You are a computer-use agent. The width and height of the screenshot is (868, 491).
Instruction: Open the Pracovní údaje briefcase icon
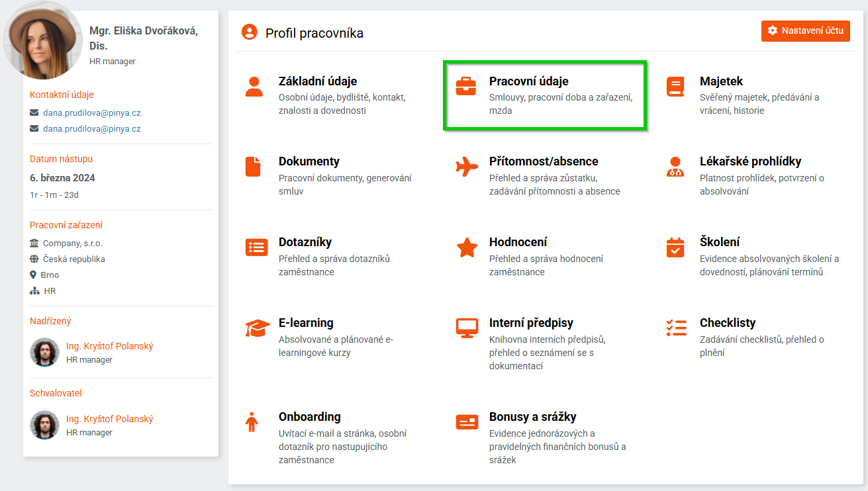[x=466, y=87]
